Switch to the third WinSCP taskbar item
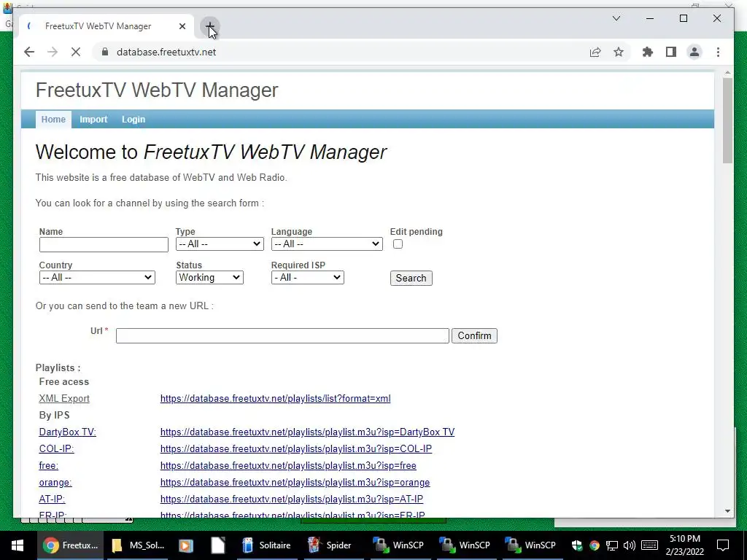 pos(530,545)
